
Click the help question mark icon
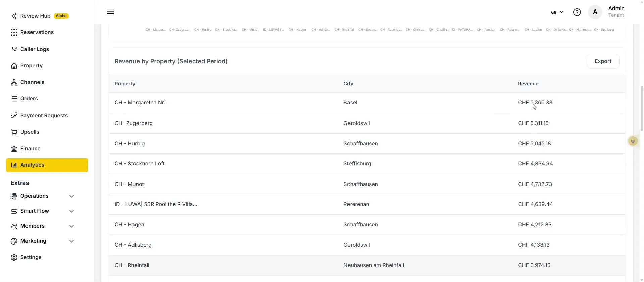pos(577,12)
